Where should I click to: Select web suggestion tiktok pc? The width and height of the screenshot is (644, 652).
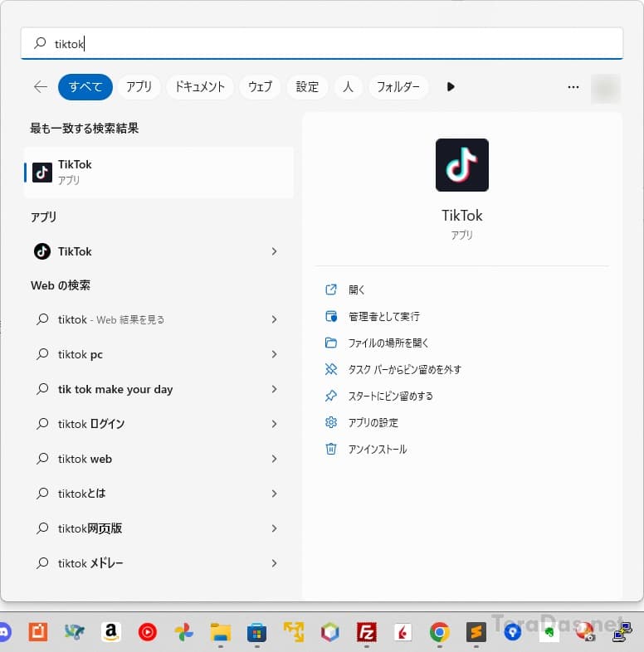click(x=80, y=354)
